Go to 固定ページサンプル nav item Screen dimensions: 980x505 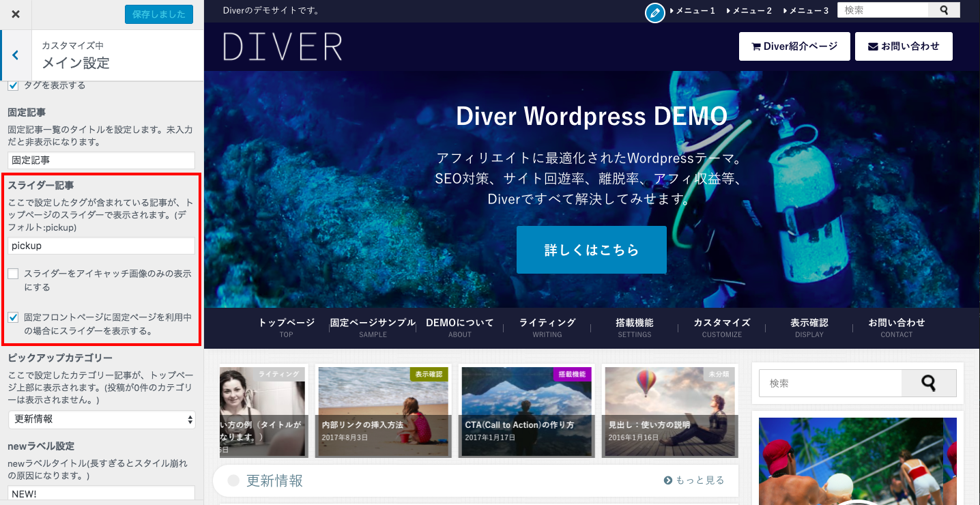point(373,328)
